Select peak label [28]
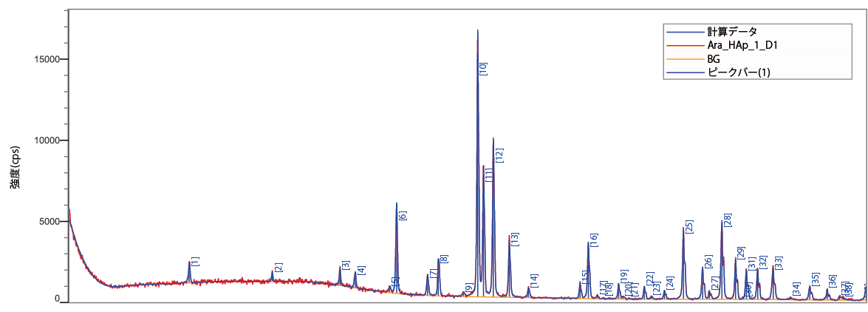Viewport: 868px width, 312px height. tap(728, 220)
